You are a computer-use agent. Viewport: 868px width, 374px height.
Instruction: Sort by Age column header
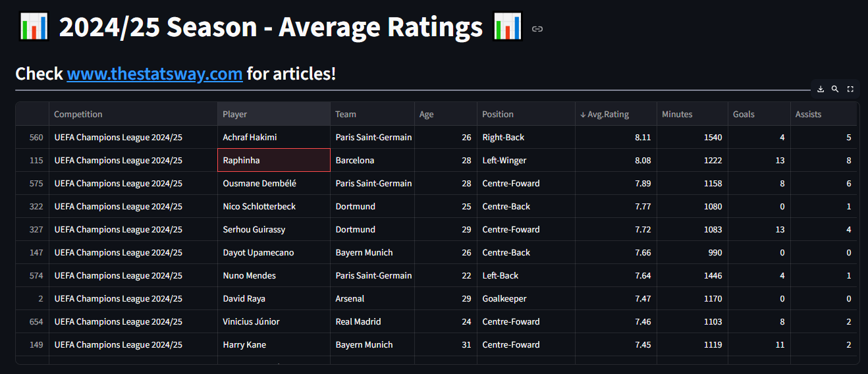pyautogui.click(x=446, y=114)
